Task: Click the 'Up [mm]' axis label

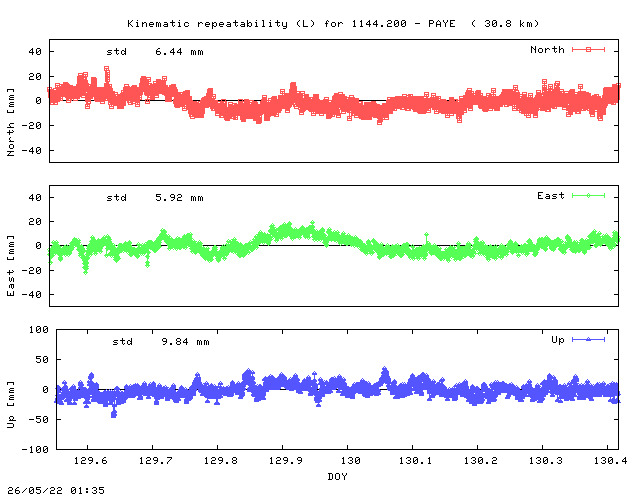Action: [11, 405]
